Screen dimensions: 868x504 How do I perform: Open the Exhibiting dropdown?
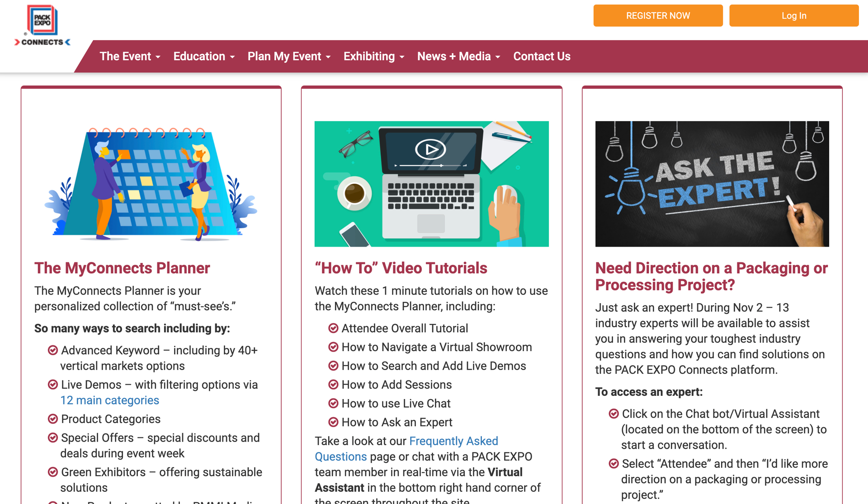tap(373, 57)
